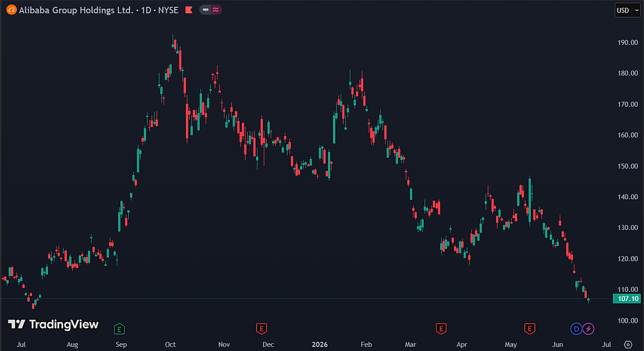Click the 180.00 price axis label
Screen dimensions: 644x351
[628, 73]
